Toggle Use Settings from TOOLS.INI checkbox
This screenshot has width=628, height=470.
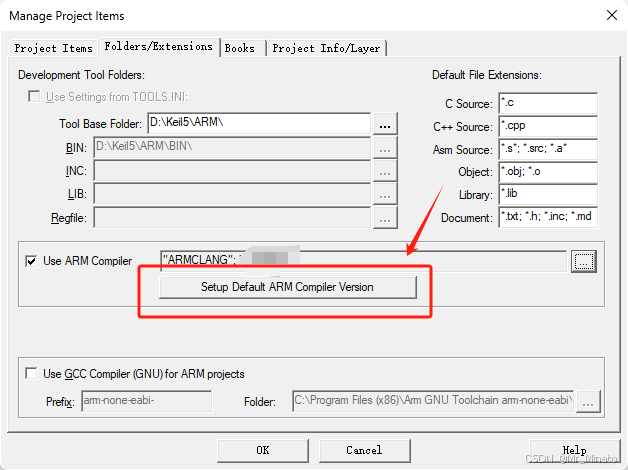pos(34,96)
